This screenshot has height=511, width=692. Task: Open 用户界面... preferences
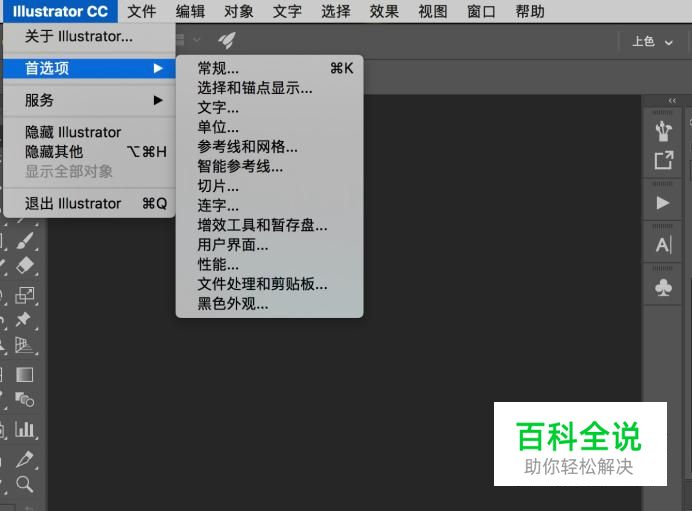(270, 244)
